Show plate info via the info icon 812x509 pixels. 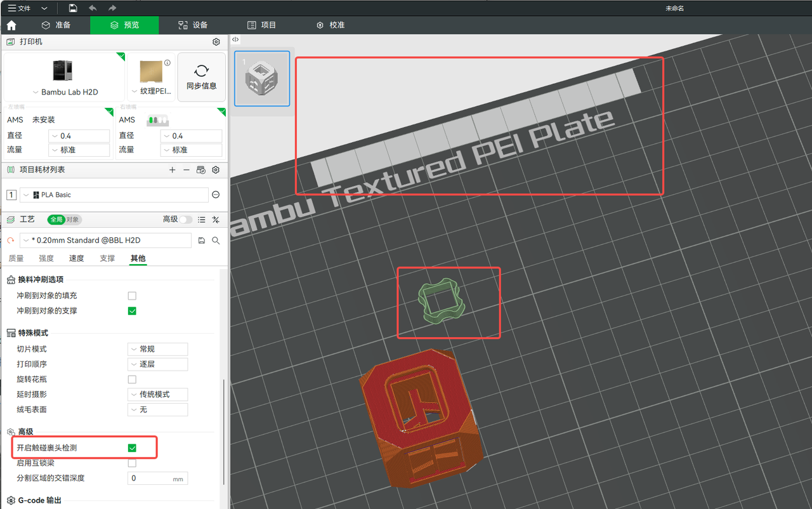coord(167,63)
